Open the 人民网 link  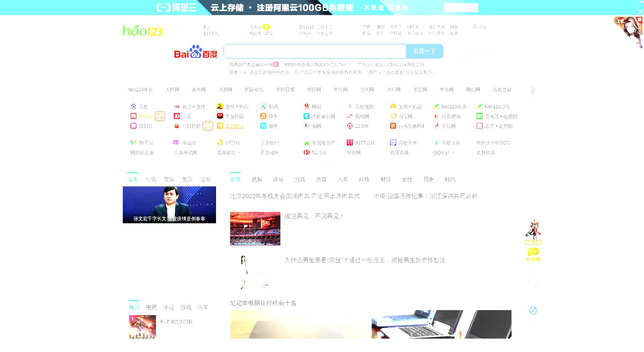(x=172, y=90)
